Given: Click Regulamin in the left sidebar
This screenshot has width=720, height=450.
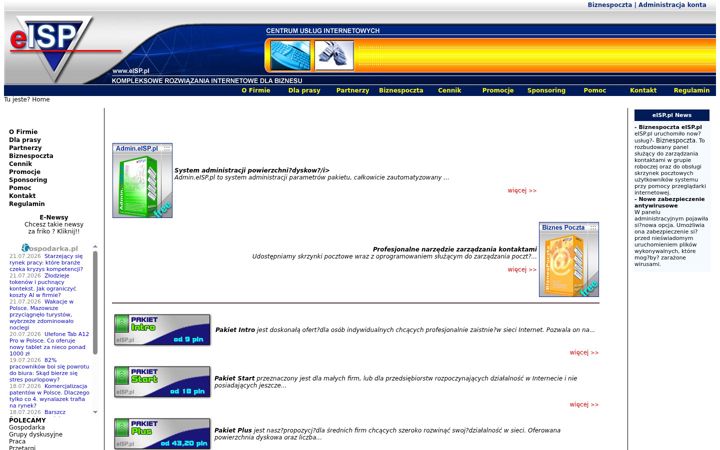Looking at the screenshot, I should point(27,203).
